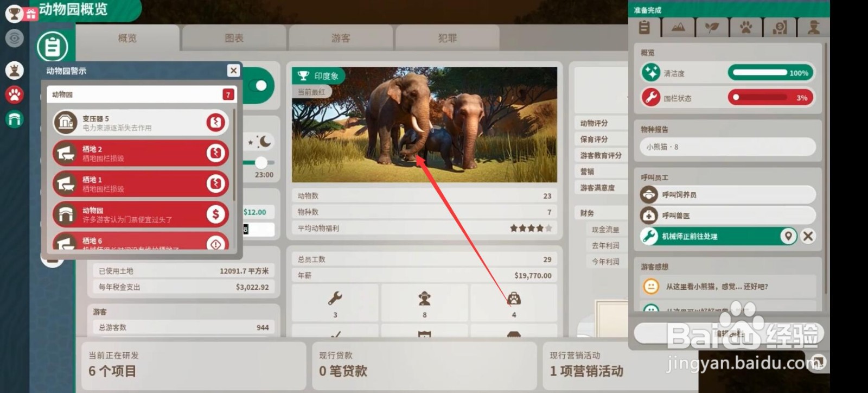This screenshot has width=868, height=393.
Task: Click the 栖地 1 damage status icon
Action: tap(216, 184)
